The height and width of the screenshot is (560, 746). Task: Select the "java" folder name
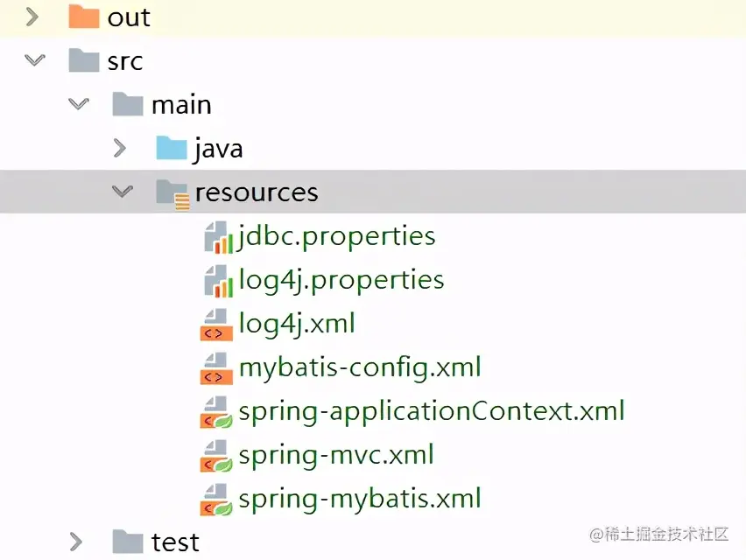coord(218,150)
